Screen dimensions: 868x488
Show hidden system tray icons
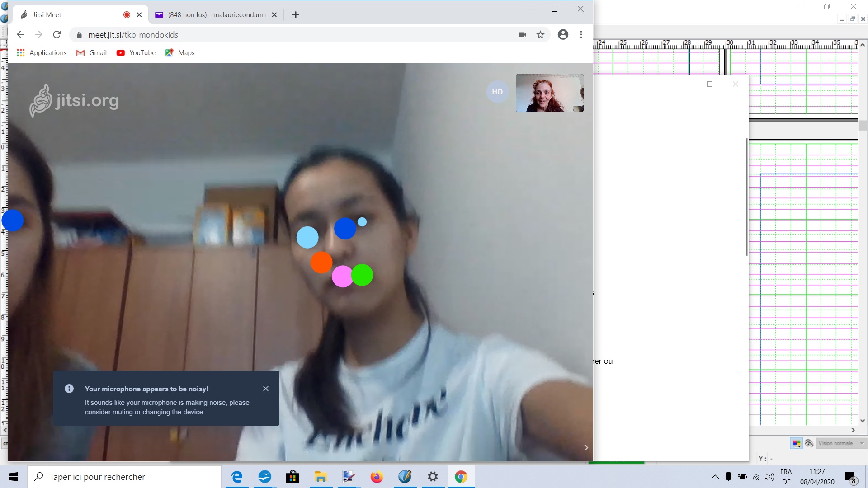click(715, 477)
